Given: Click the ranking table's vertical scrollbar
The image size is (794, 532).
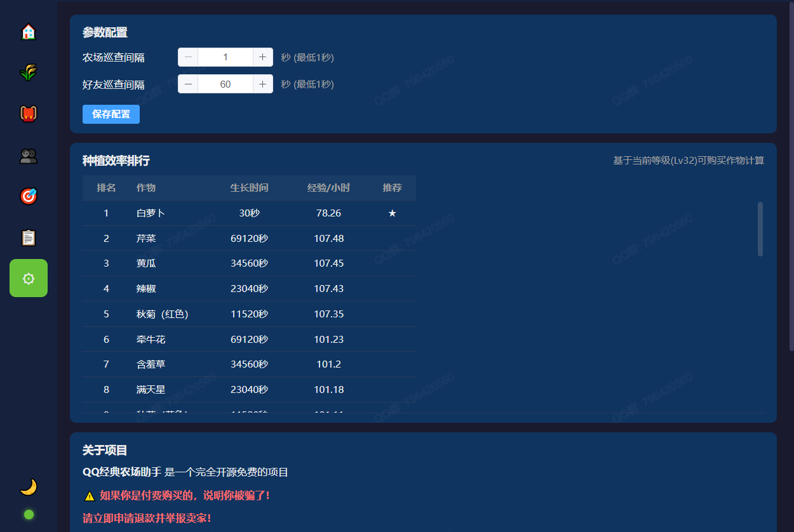Looking at the screenshot, I should pyautogui.click(x=760, y=229).
